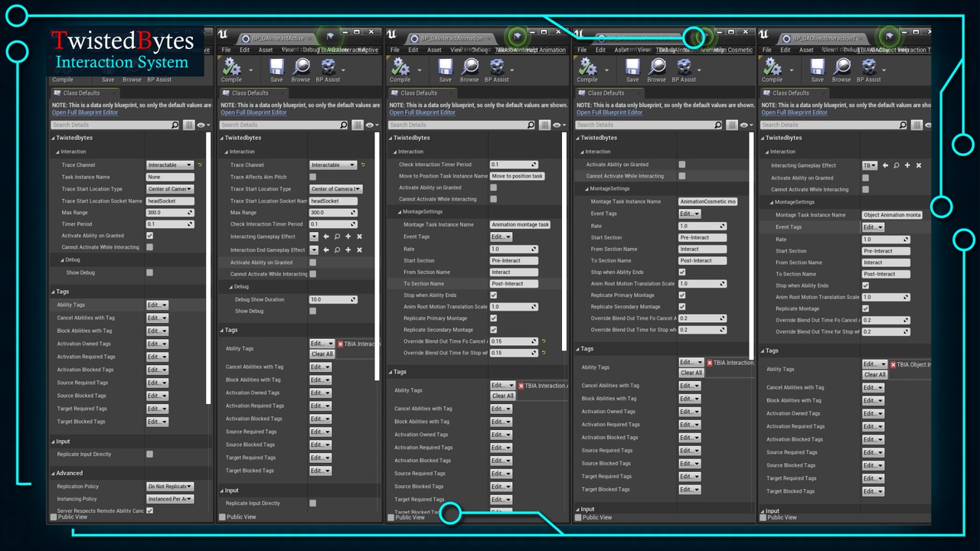Screen dimensions: 980x551
Task: Browse to Interaction End Gameplay Effect asset
Action: (x=337, y=249)
